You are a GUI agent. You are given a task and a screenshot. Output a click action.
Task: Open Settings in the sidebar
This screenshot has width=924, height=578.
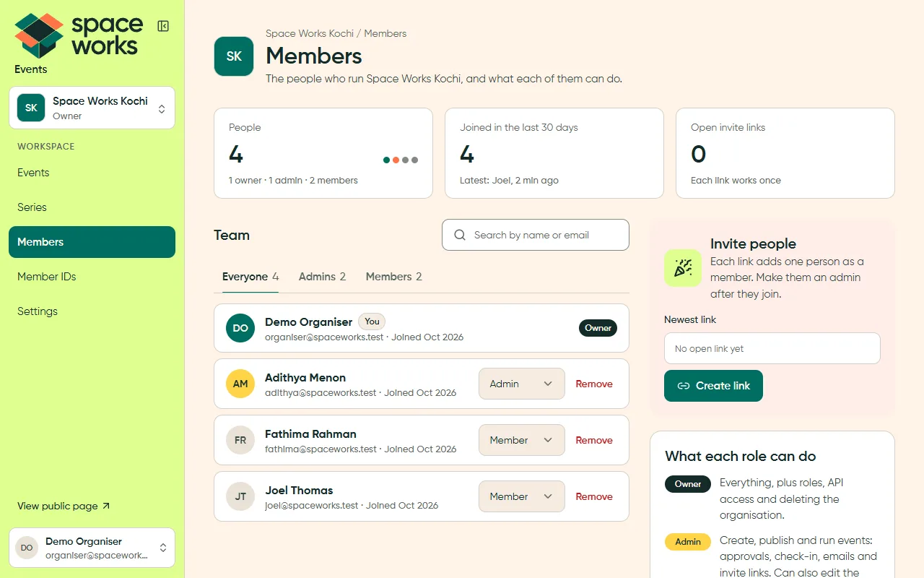coord(92,311)
